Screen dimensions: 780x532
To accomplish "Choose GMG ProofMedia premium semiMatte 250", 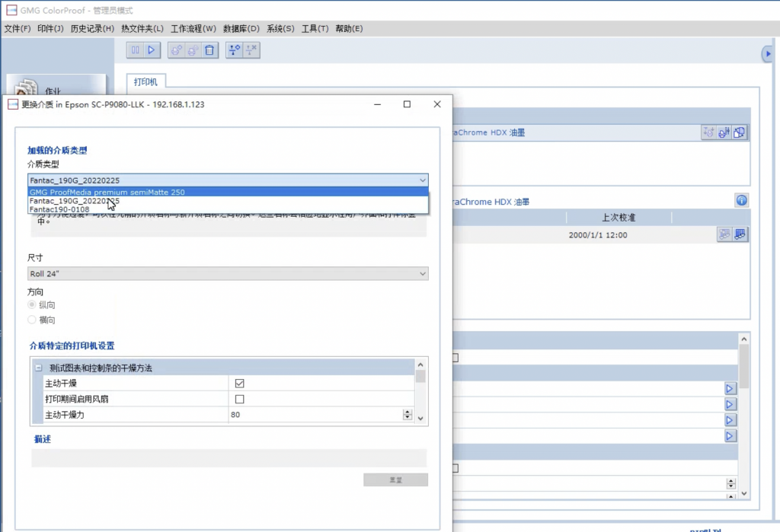I will click(x=228, y=192).
